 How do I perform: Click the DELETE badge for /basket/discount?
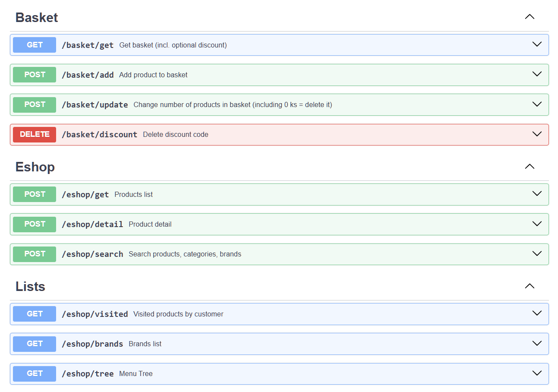pos(35,135)
